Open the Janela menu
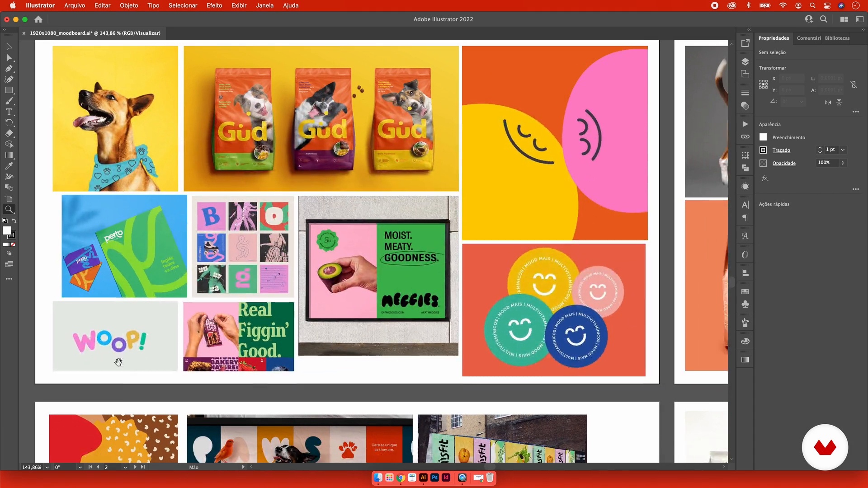This screenshot has height=488, width=868. coord(264,5)
